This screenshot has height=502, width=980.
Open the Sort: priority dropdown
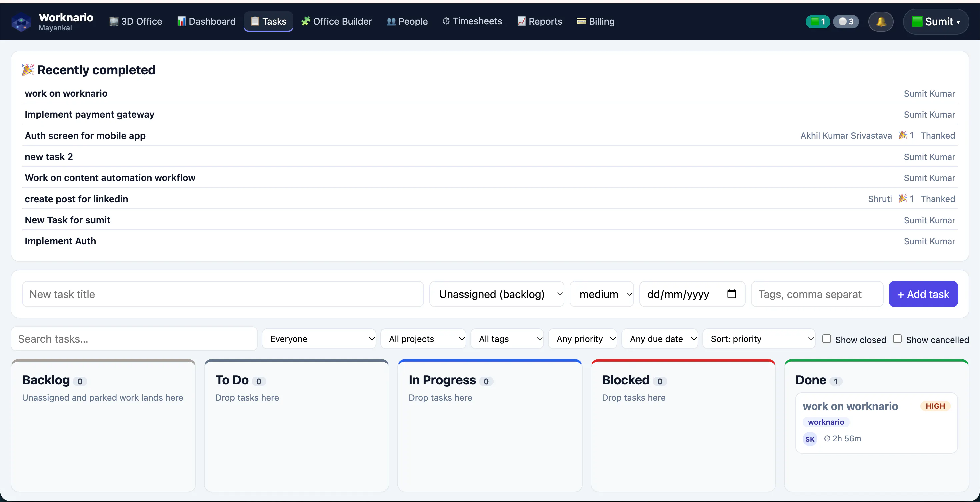tap(759, 339)
